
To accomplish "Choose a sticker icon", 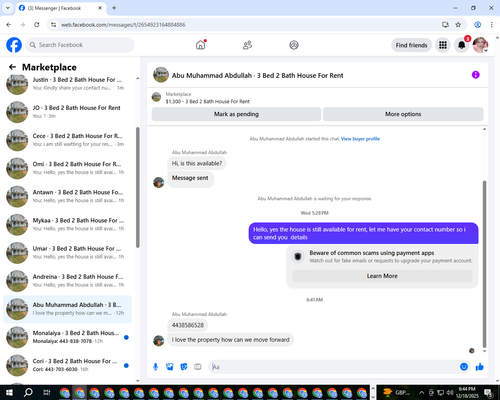I will [184, 367].
